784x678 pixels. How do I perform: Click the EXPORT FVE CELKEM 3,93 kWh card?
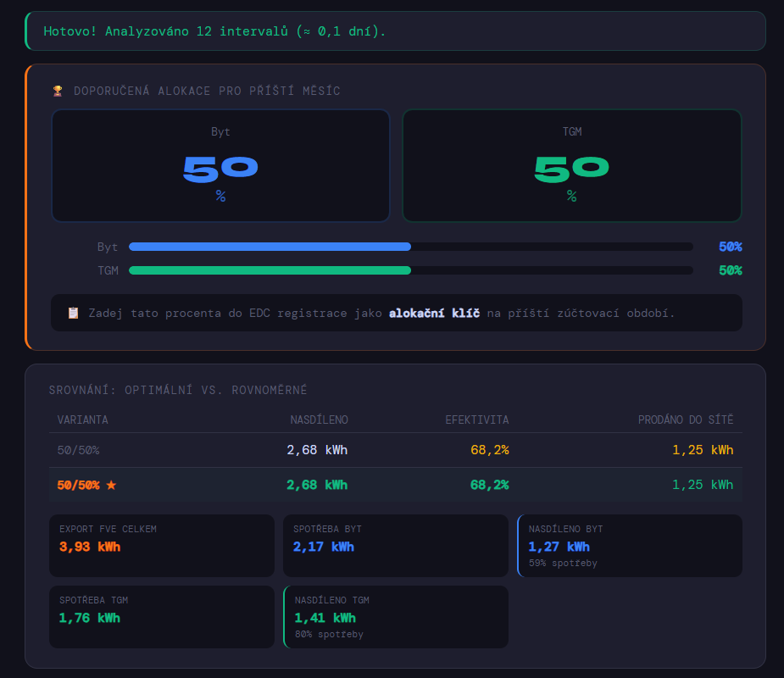click(162, 546)
